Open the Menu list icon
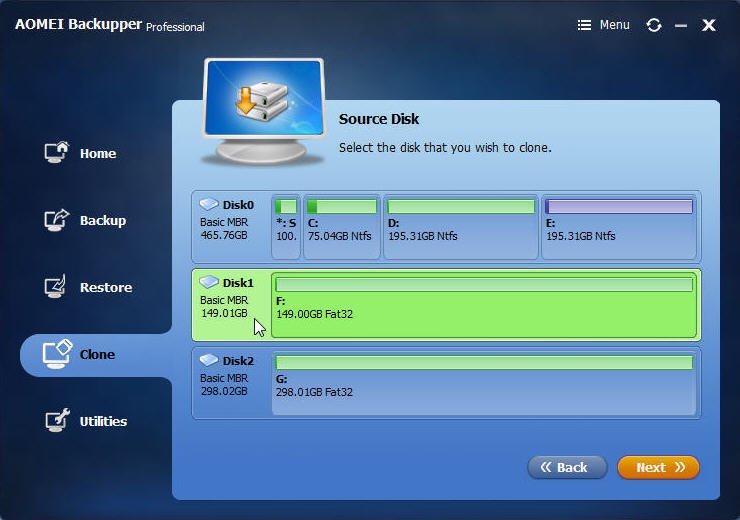This screenshot has height=520, width=740. pyautogui.click(x=584, y=25)
